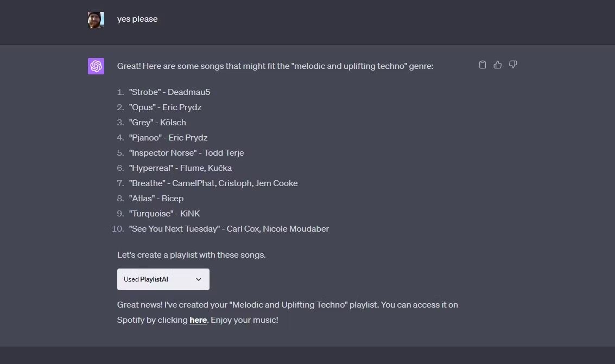This screenshot has width=615, height=364.
Task: Select the "Grey" - Kölsch list item
Action: click(157, 123)
